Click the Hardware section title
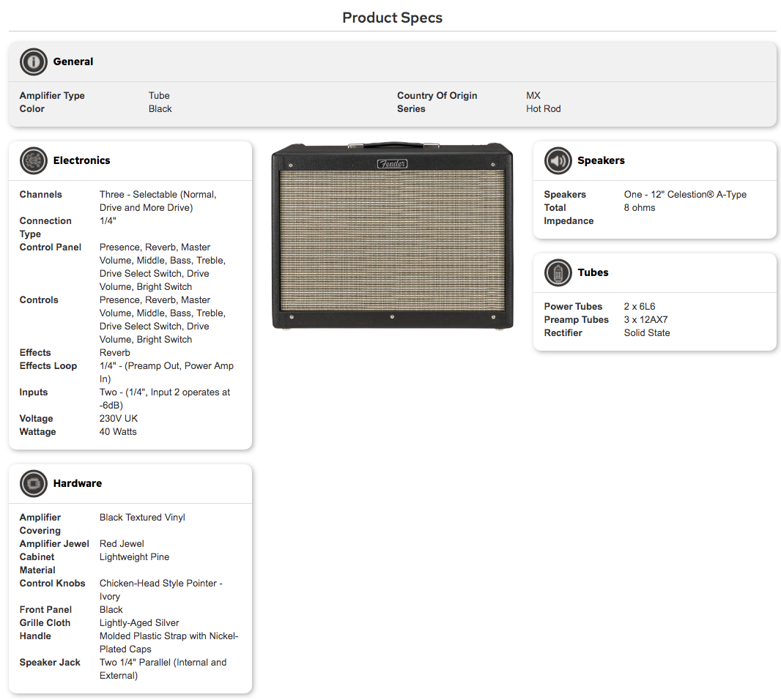Screen dimensions: 781x700 (77, 483)
